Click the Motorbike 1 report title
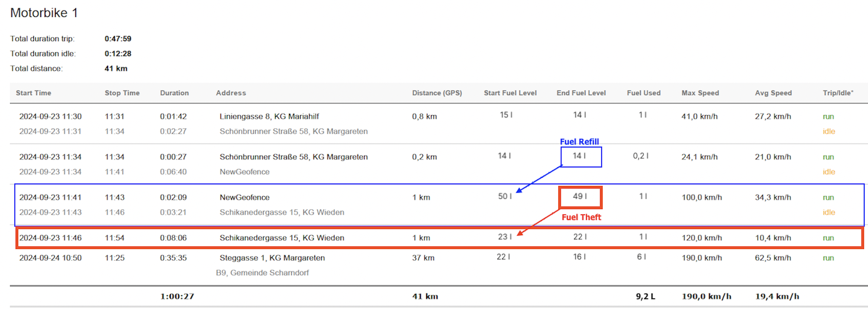Viewport: 868px width, 309px height. (44, 13)
